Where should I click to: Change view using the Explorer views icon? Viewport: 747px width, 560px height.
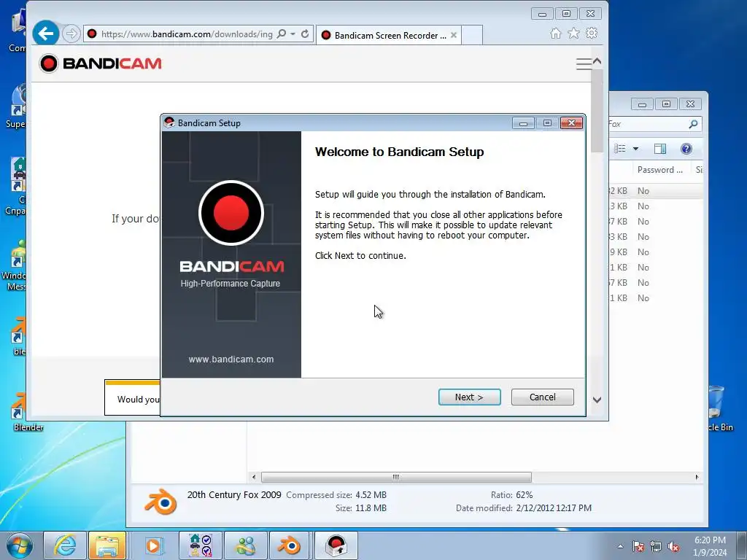[x=620, y=149]
